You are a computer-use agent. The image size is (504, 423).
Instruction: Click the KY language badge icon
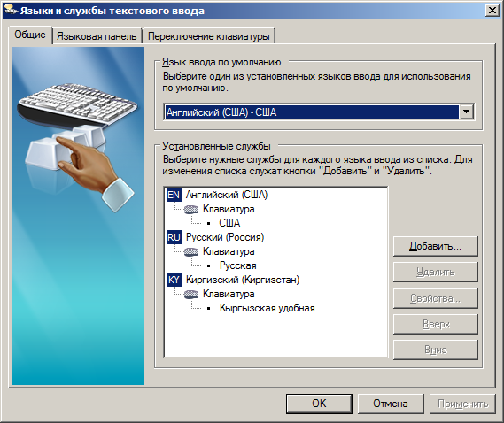(x=174, y=280)
